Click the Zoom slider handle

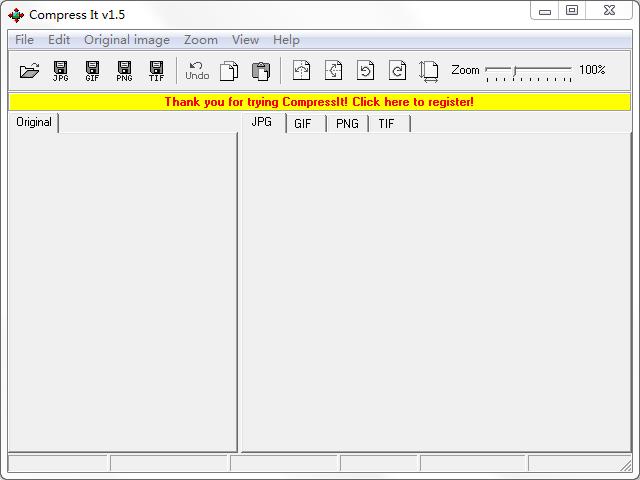[514, 70]
